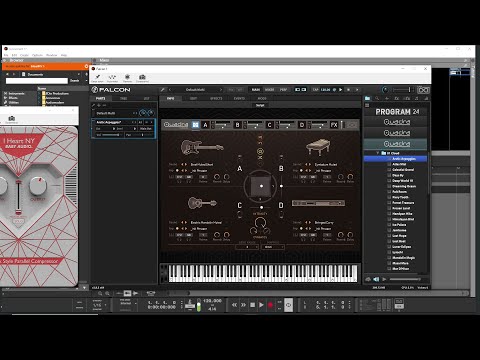
Task: Click the rewind button in transport bar
Action: (234, 305)
